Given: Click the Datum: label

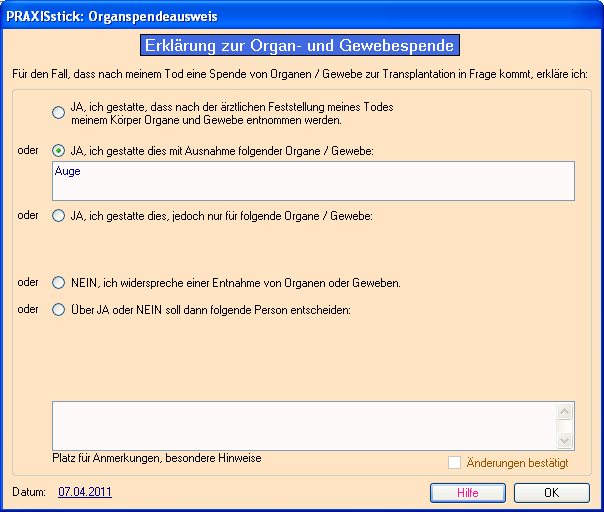Looking at the screenshot, I should point(29,492).
